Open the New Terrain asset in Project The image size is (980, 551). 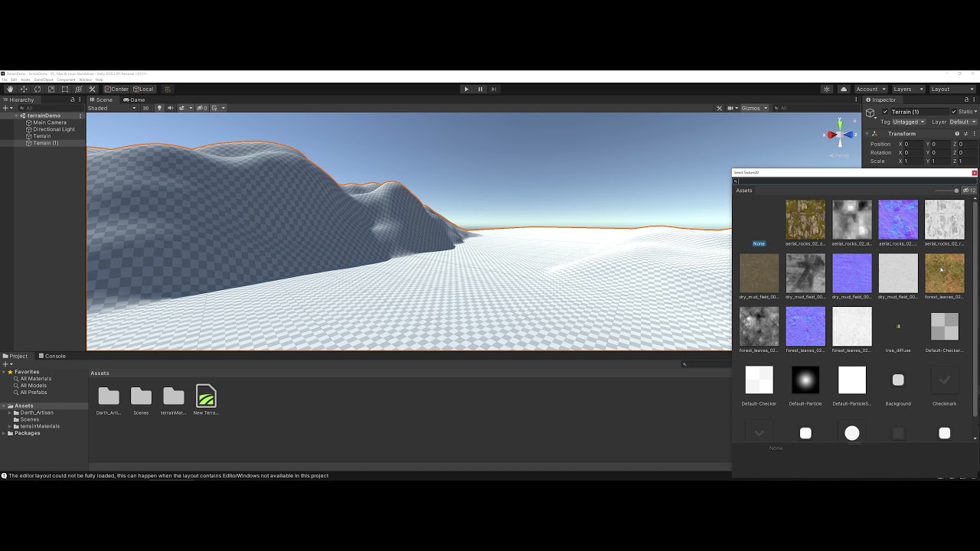206,396
